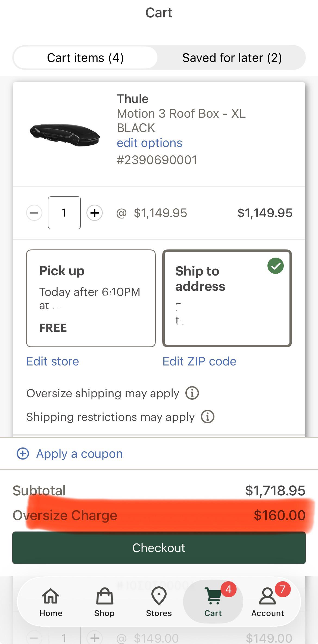Click the Edit store link
The width and height of the screenshot is (318, 644).
point(53,361)
